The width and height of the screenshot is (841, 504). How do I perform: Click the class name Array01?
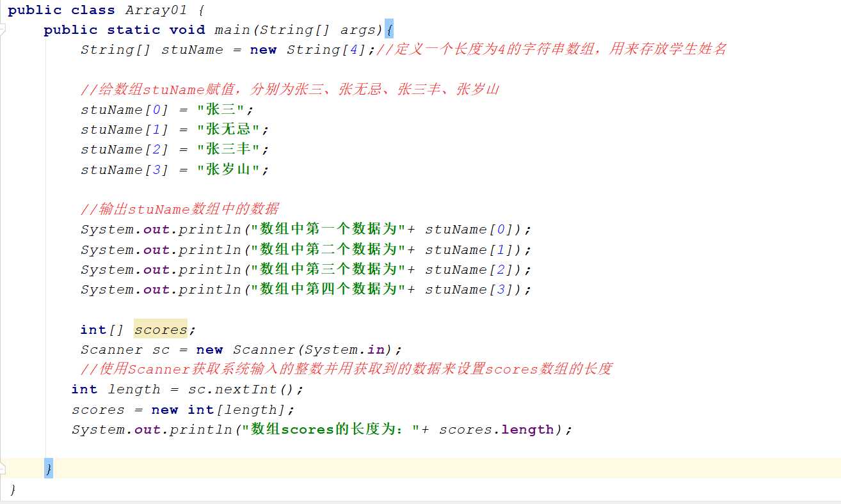point(156,10)
